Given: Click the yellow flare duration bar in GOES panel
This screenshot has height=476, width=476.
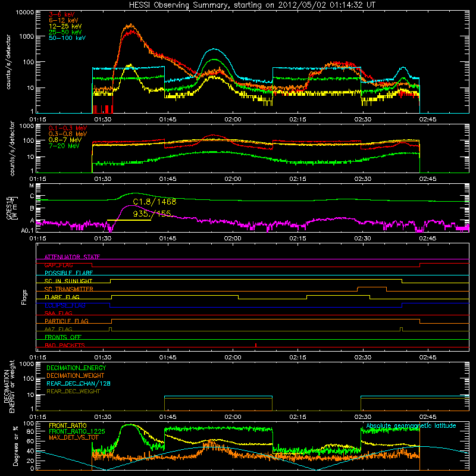Looking at the screenshot, I should coord(129,220).
